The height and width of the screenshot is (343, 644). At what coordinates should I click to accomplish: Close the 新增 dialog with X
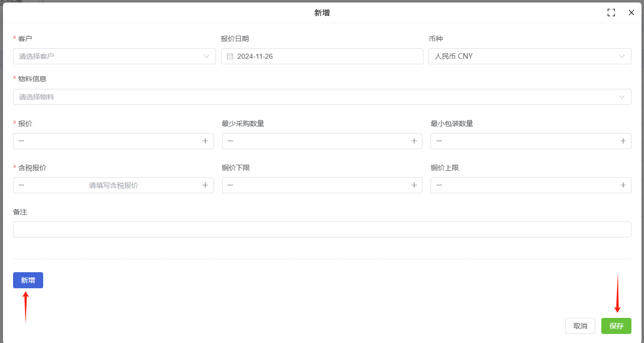(x=631, y=13)
